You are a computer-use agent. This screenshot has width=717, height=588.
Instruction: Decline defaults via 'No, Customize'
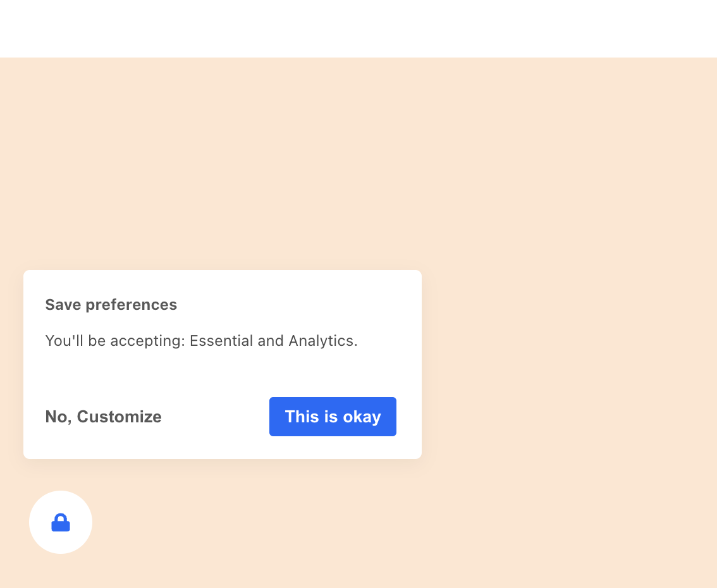pyautogui.click(x=103, y=417)
